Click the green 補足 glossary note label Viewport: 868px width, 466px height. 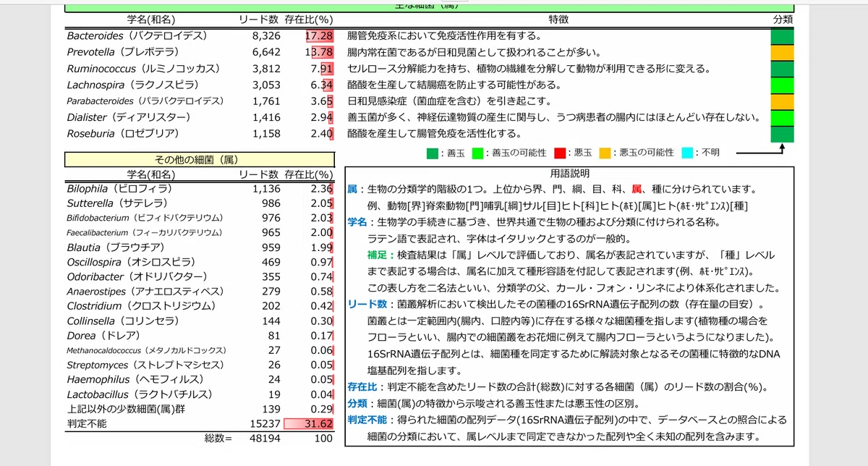pos(378,255)
